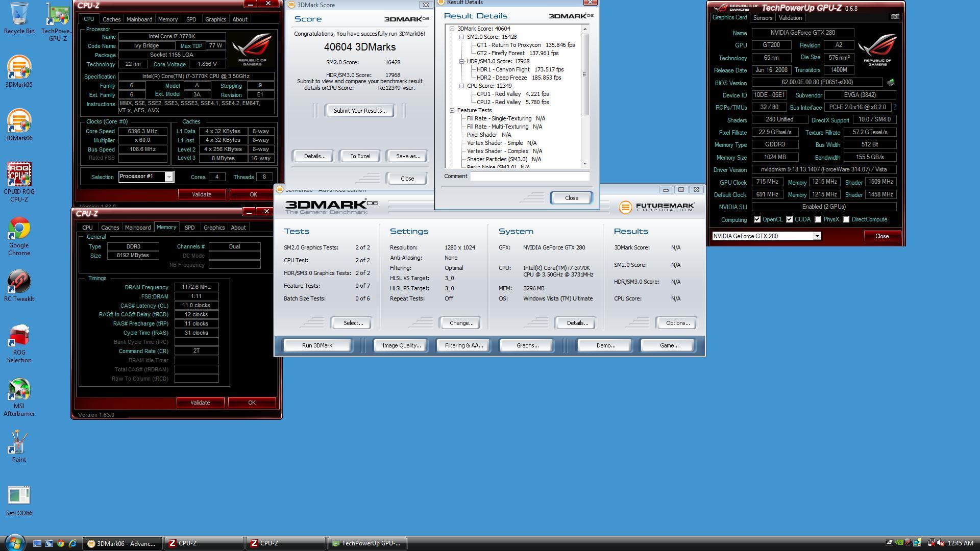Click the Submit Your Results button
The width and height of the screenshot is (980, 551).
click(x=360, y=111)
